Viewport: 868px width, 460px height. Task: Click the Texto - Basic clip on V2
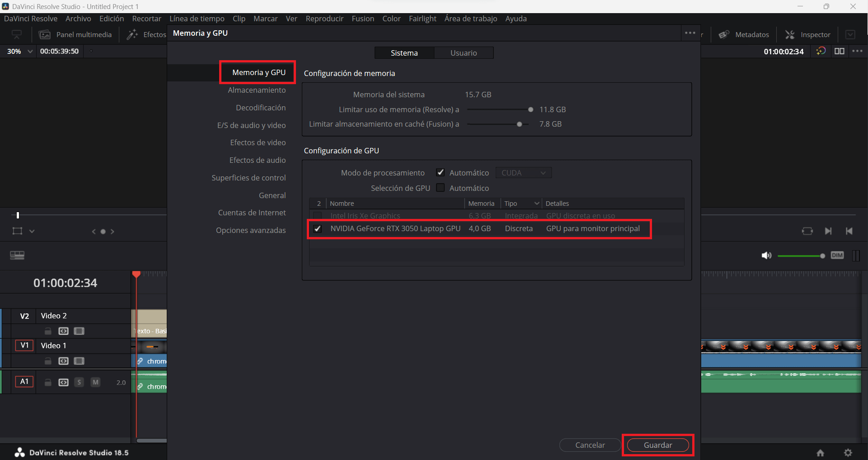(x=149, y=324)
